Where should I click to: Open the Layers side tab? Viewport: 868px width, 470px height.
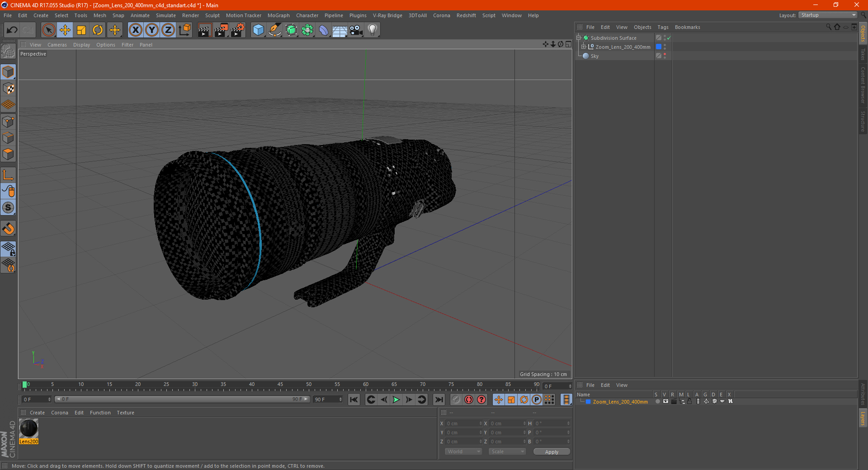pos(863,418)
